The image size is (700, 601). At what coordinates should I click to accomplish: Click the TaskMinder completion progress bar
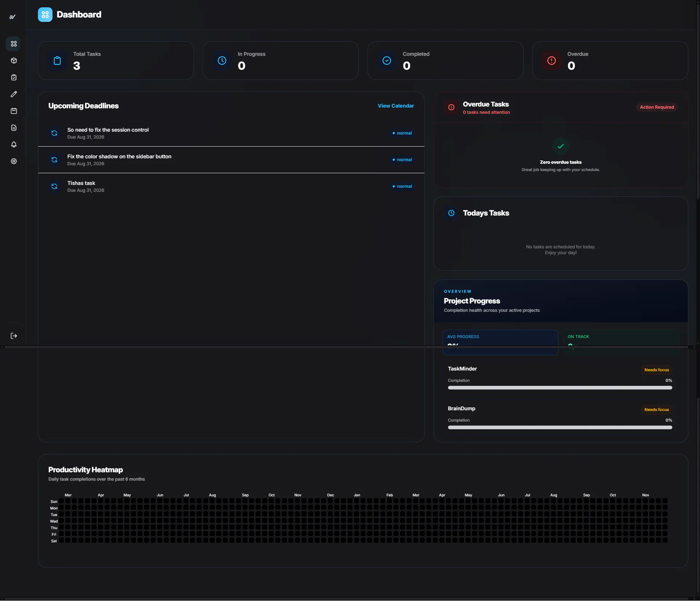point(560,388)
